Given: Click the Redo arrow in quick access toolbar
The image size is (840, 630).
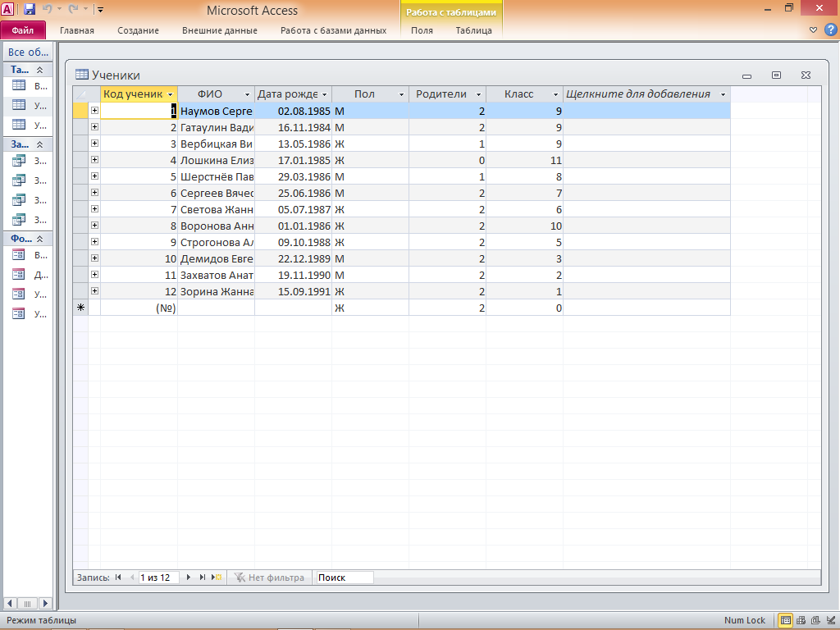Looking at the screenshot, I should (73, 9).
